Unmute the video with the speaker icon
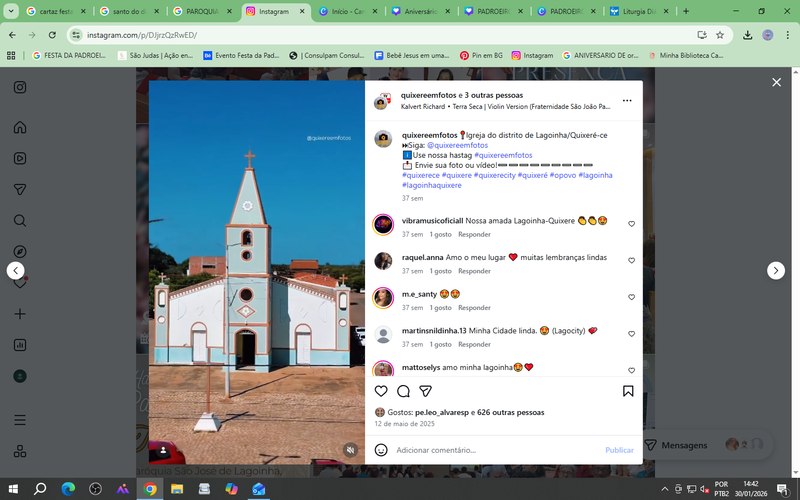The height and width of the screenshot is (500, 800). coord(351,449)
